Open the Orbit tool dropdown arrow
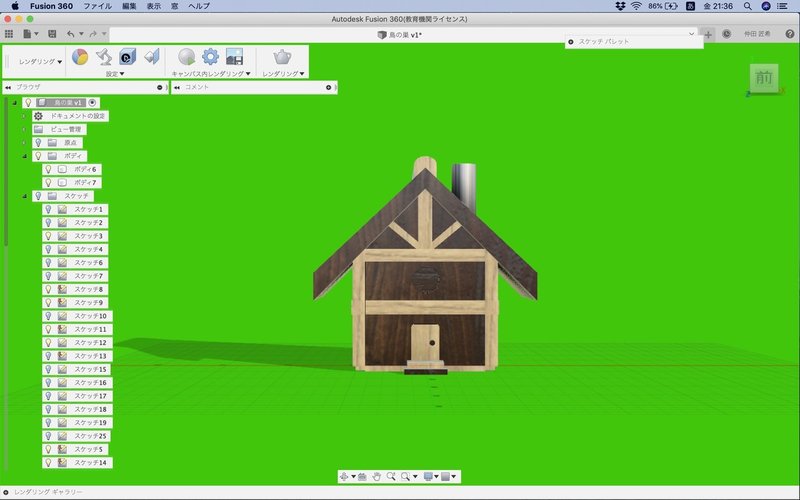Screen dimensions: 800x500 click(353, 477)
